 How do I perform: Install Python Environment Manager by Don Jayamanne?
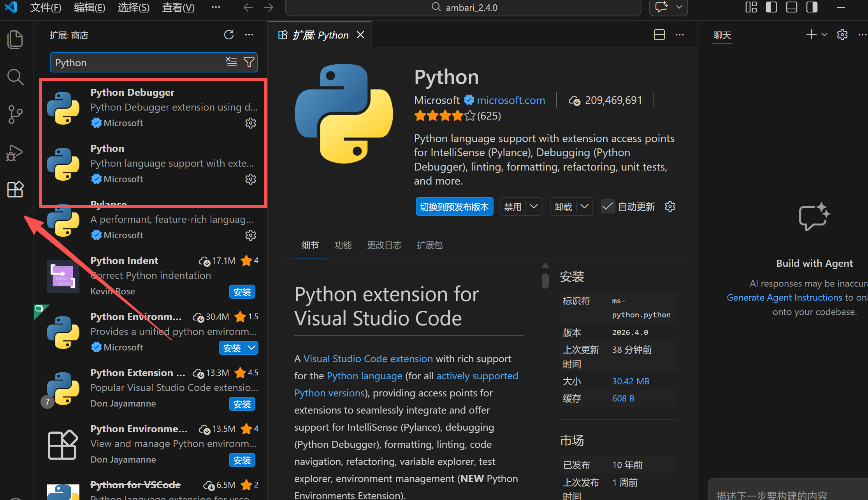pos(242,460)
